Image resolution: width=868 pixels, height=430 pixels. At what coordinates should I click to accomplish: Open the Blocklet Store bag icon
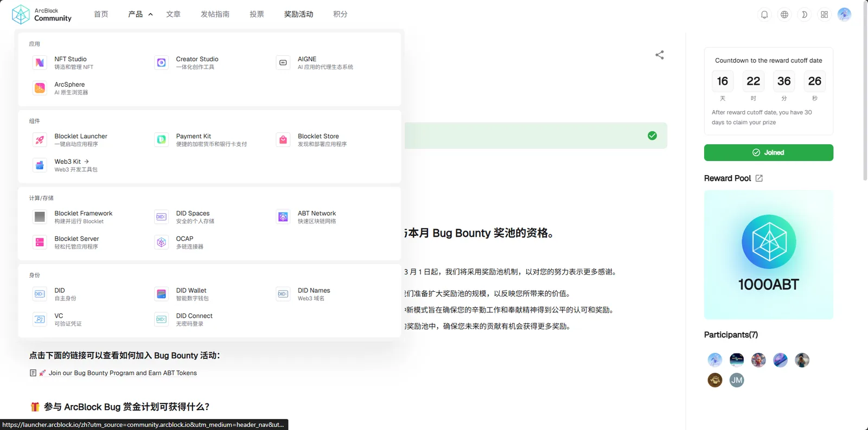(x=283, y=140)
